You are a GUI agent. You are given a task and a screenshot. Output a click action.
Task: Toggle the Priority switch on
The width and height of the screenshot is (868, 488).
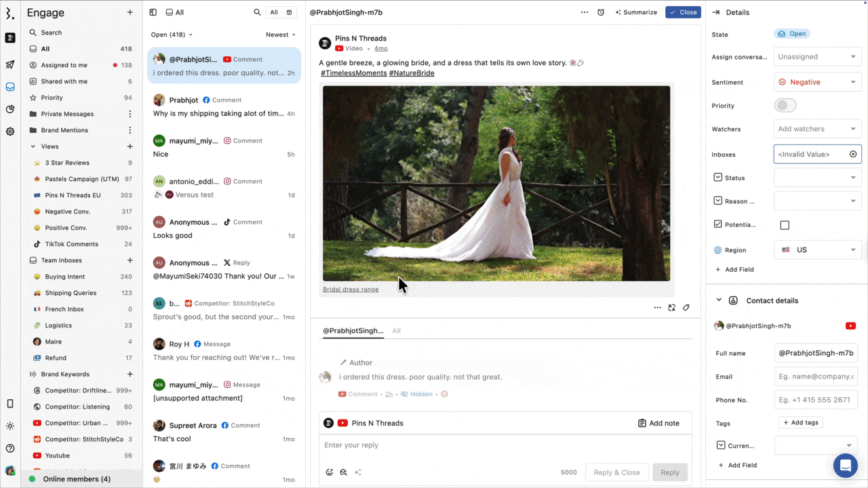[x=785, y=106]
